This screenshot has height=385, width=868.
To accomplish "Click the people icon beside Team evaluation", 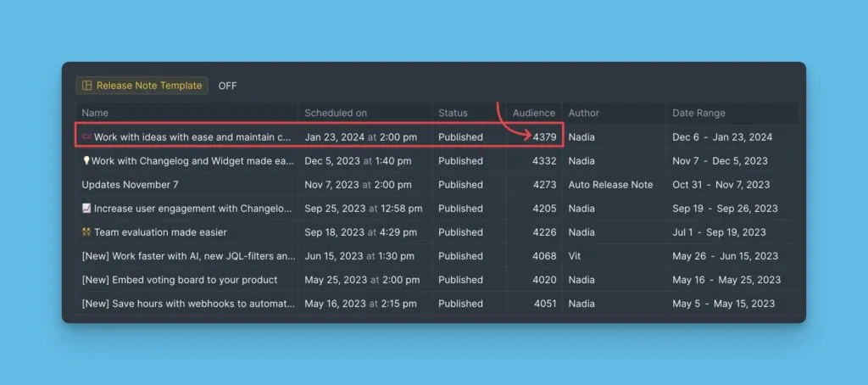I will point(86,232).
